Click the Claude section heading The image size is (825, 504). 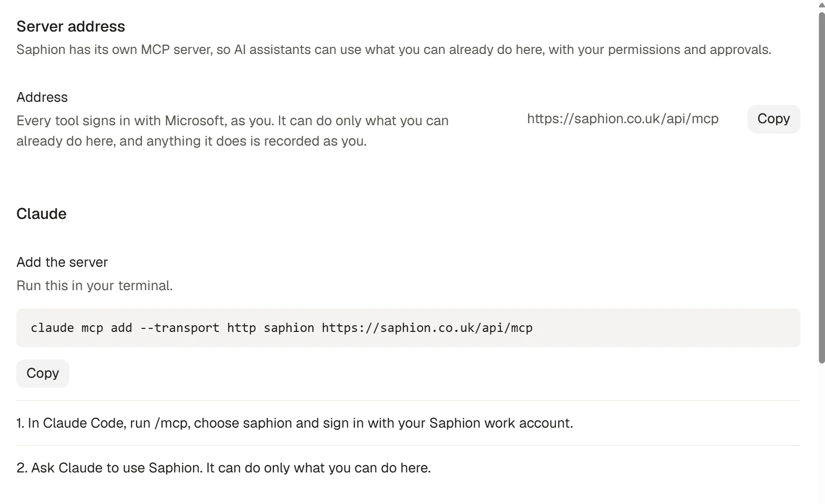coord(41,214)
